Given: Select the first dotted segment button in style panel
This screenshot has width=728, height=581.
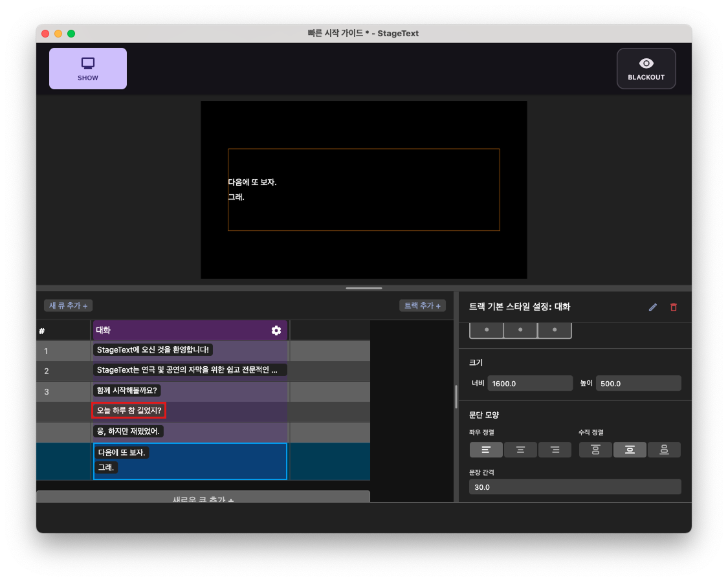Looking at the screenshot, I should point(486,330).
